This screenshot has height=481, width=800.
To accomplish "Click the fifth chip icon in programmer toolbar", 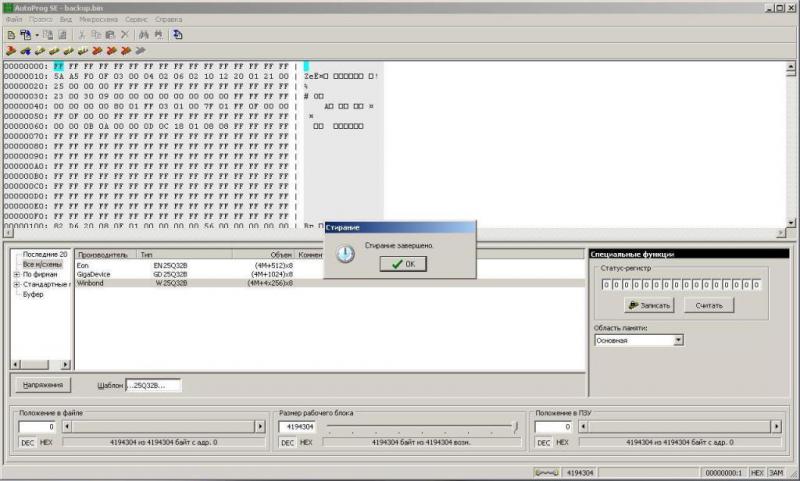I will tap(68, 50).
